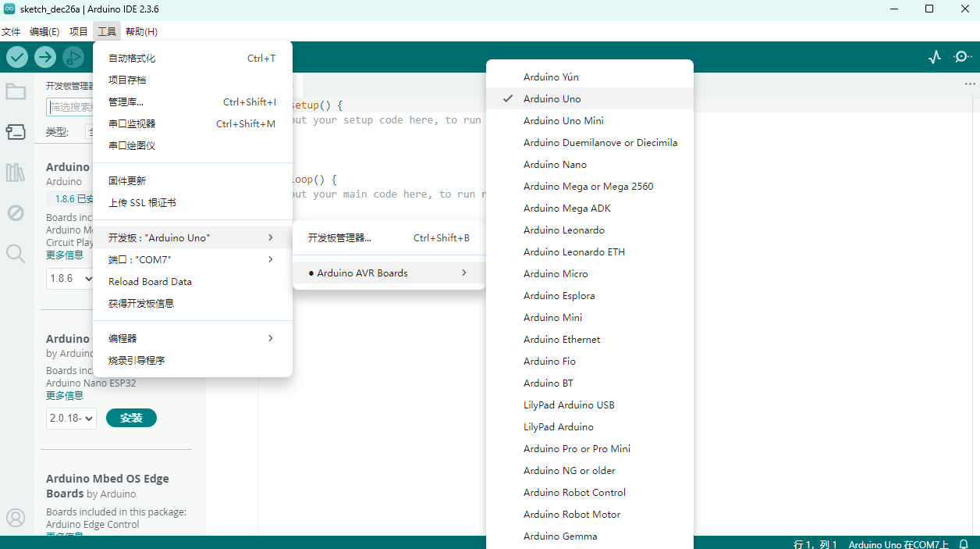Viewport: 980px width, 549px height.
Task: Click the 行 1, 列 1 cursor position
Action: coord(815,544)
